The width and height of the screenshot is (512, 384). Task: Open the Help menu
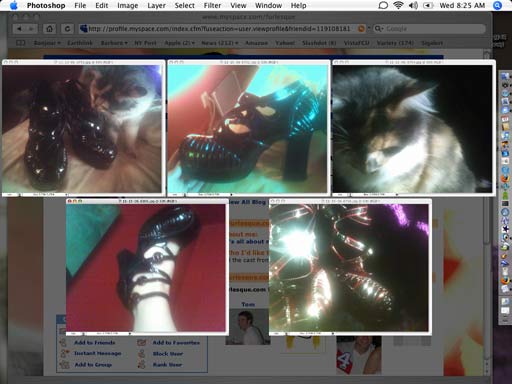pos(298,6)
